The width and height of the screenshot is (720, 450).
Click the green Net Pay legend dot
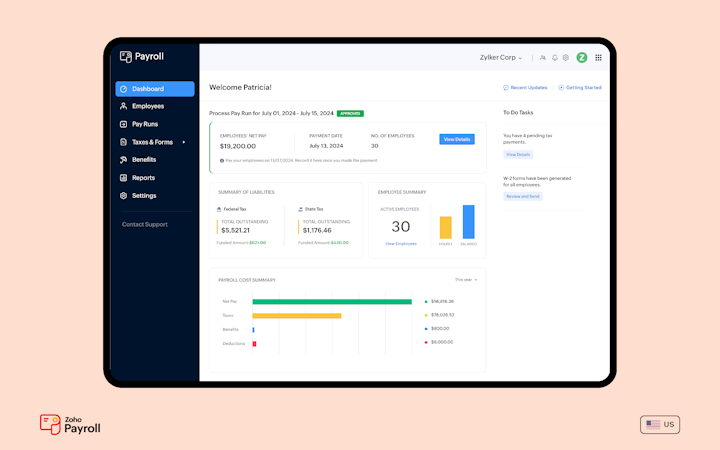tap(426, 302)
